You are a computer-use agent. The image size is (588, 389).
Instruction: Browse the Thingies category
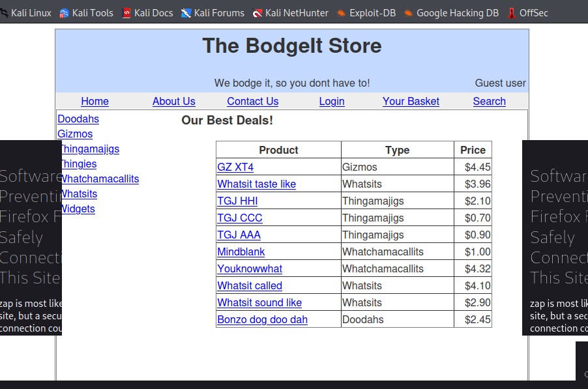79,164
